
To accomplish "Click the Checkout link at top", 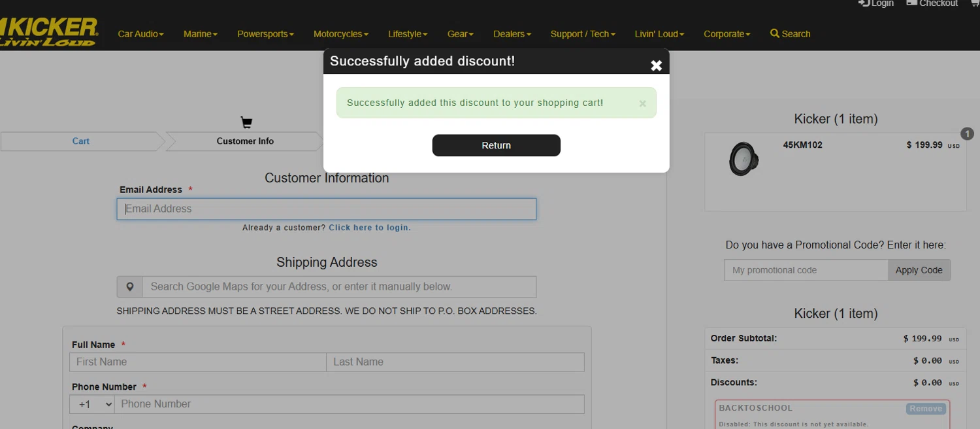I will click(932, 3).
